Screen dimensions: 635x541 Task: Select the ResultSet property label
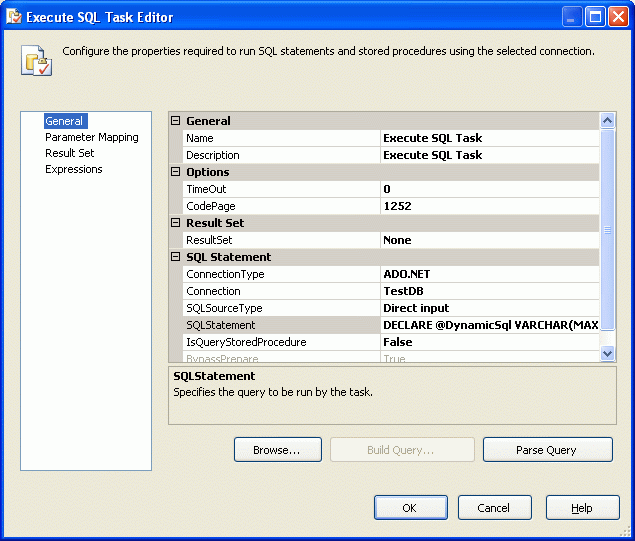point(281,240)
